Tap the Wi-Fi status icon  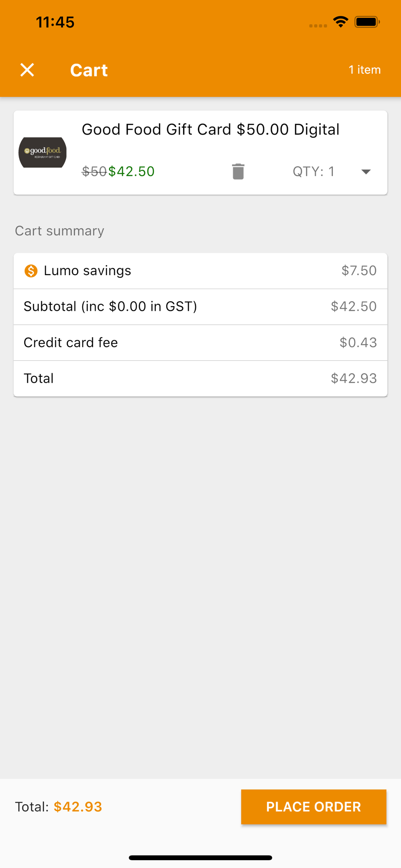click(341, 22)
